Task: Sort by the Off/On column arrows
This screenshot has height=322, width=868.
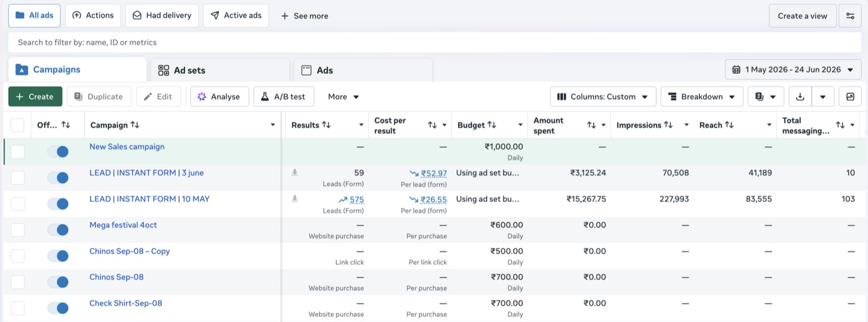Action: coord(66,125)
